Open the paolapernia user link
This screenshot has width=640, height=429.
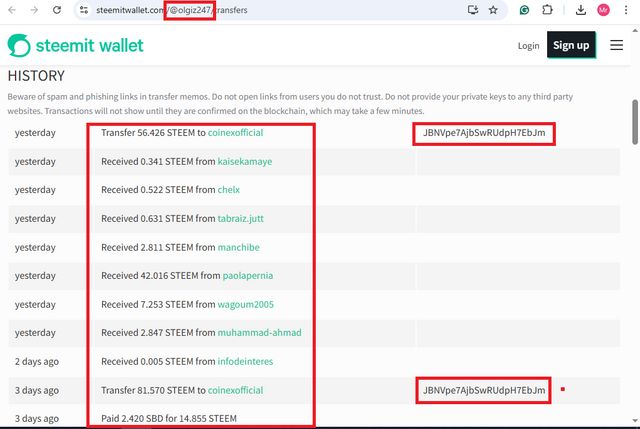coord(248,276)
